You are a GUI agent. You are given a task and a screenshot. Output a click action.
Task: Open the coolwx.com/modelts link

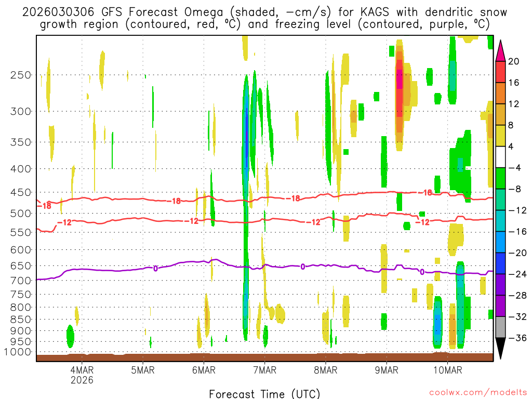pyautogui.click(x=478, y=393)
